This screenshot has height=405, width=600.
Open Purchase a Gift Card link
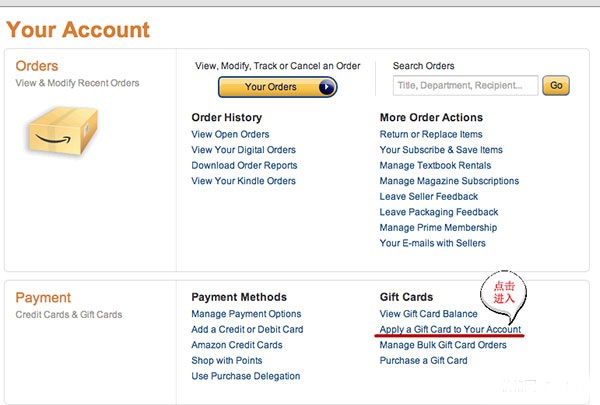423,361
